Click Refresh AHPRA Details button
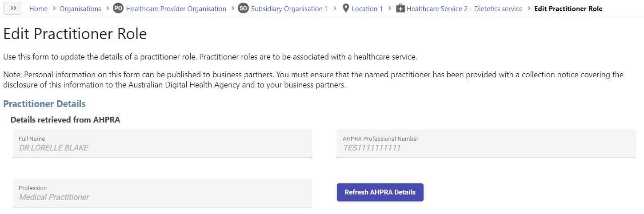Image resolution: width=644 pixels, height=214 pixels. [380, 192]
